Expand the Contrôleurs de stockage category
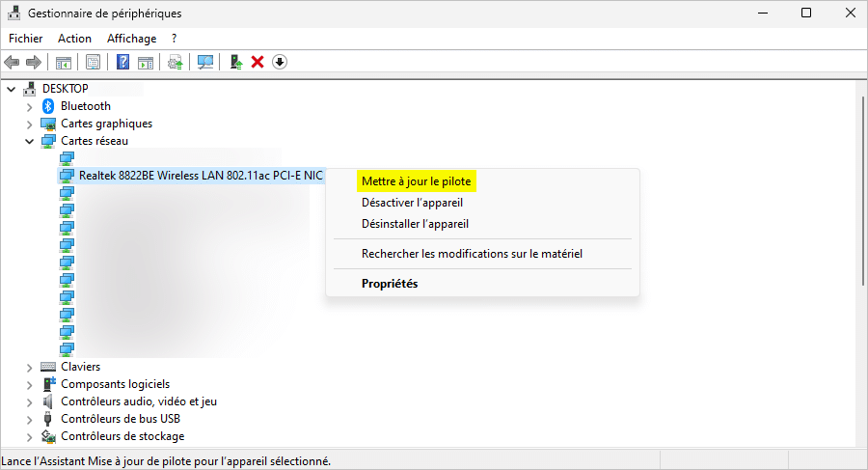Image resolution: width=868 pixels, height=470 pixels. (x=30, y=437)
